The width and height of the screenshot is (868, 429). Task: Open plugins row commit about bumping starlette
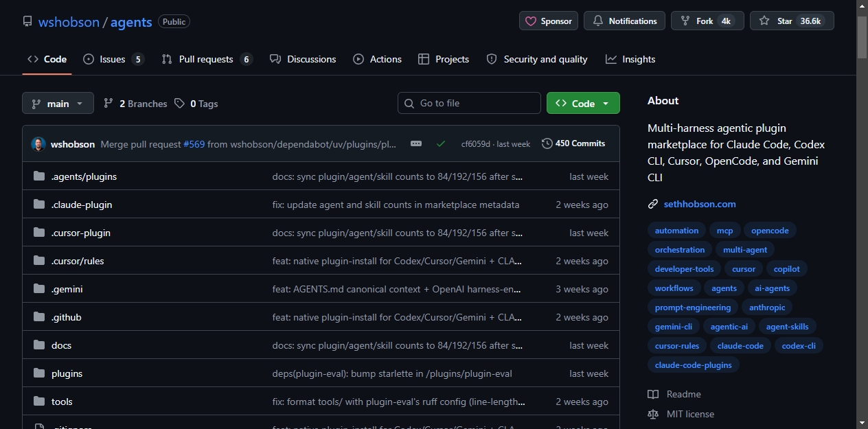coord(392,373)
